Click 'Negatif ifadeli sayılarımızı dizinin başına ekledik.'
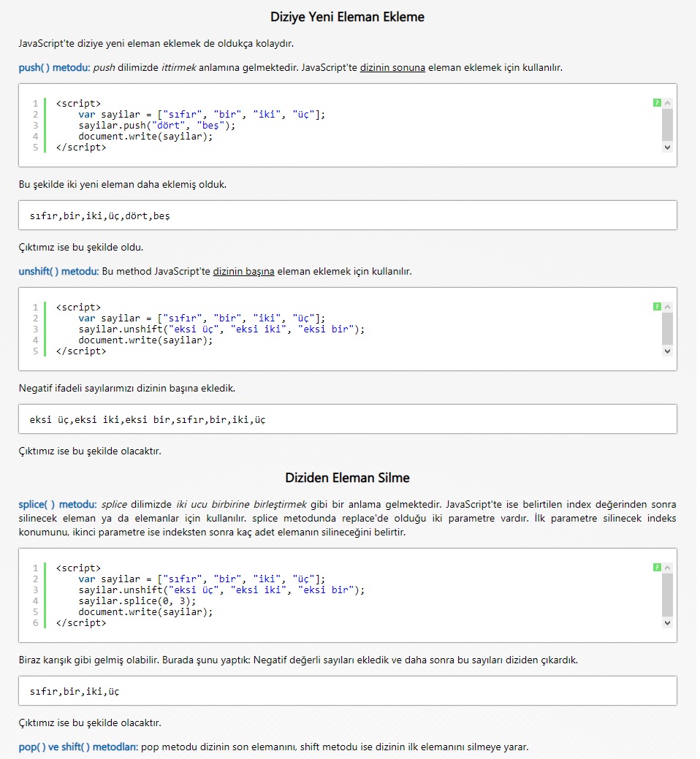The height and width of the screenshot is (759, 700). point(127,388)
